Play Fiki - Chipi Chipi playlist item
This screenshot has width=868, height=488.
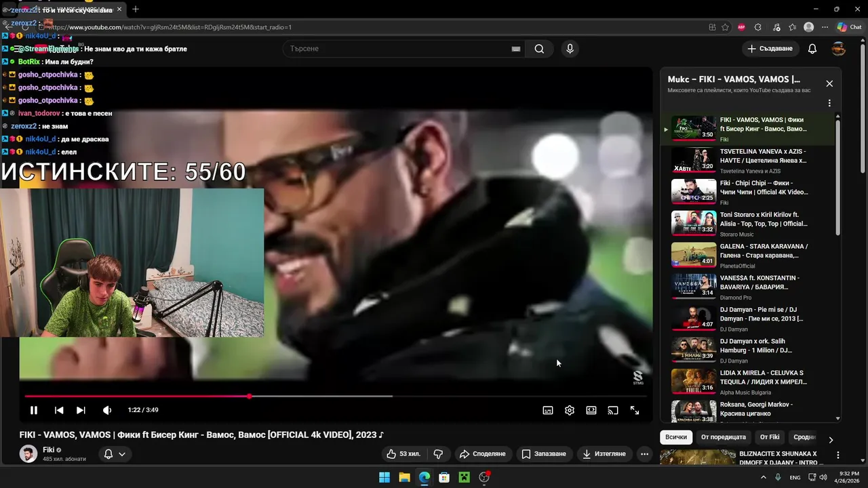tap(748, 192)
